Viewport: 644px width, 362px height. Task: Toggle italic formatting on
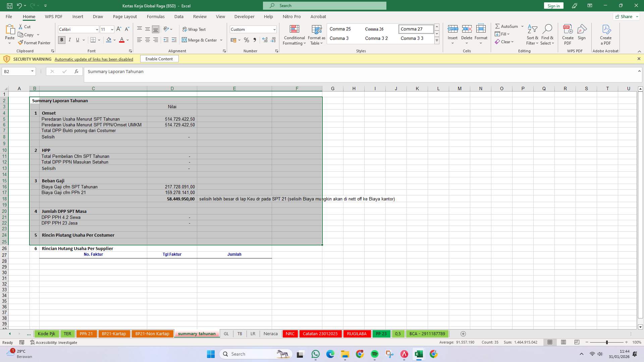click(x=69, y=40)
